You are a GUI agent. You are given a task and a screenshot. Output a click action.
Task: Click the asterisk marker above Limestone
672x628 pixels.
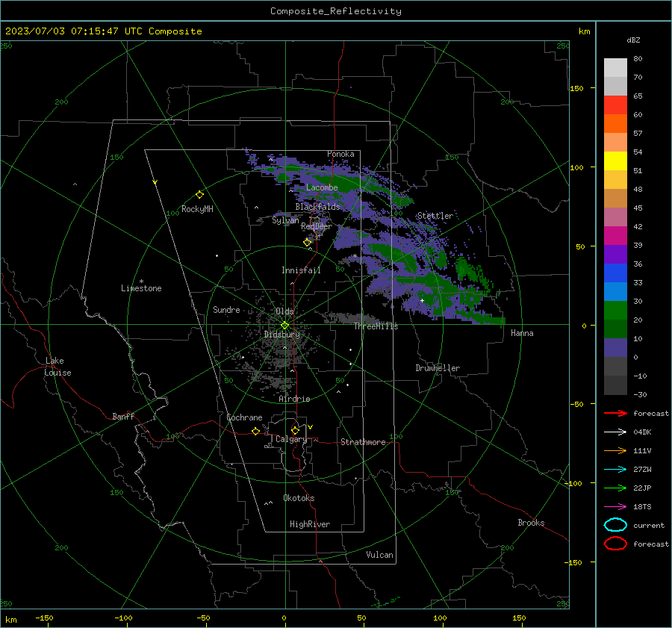pos(141,282)
